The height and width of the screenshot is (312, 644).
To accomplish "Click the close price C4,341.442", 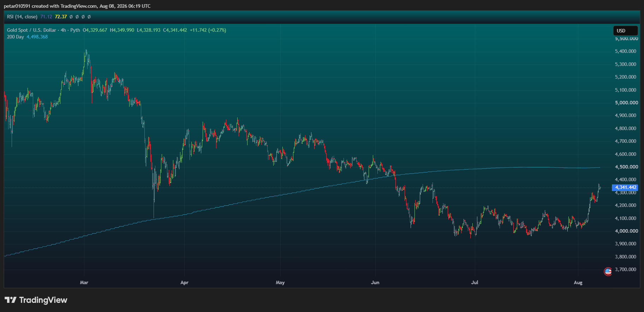I will pos(175,30).
